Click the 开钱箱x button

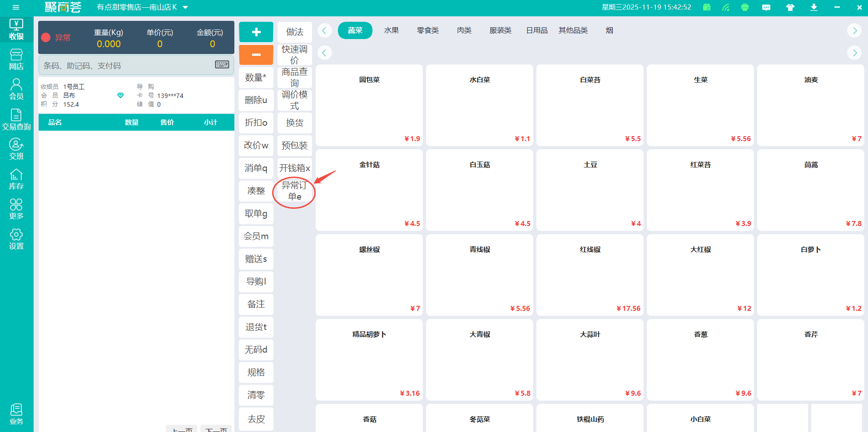tap(295, 168)
